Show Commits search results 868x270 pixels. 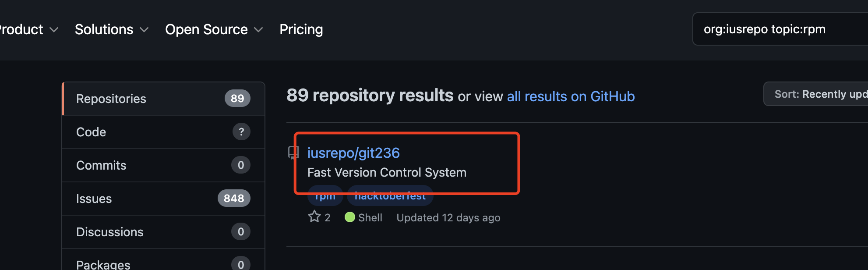click(163, 165)
